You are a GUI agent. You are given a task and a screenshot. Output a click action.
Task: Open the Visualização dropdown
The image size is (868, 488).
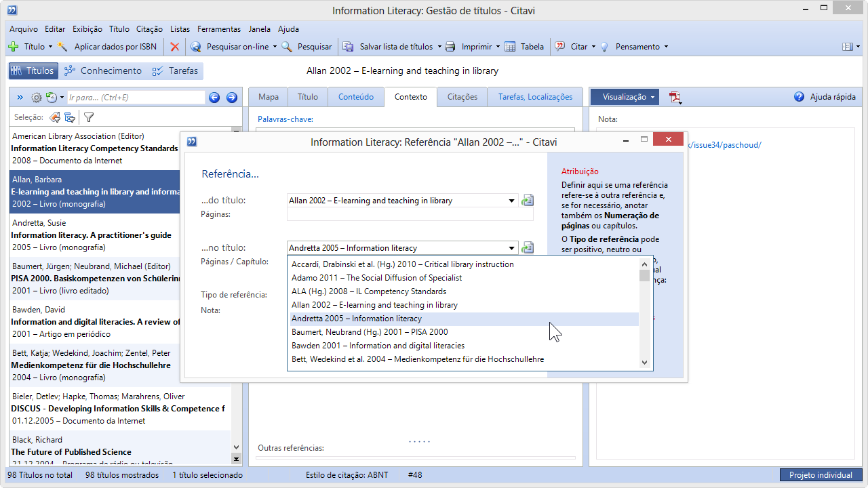click(x=625, y=97)
